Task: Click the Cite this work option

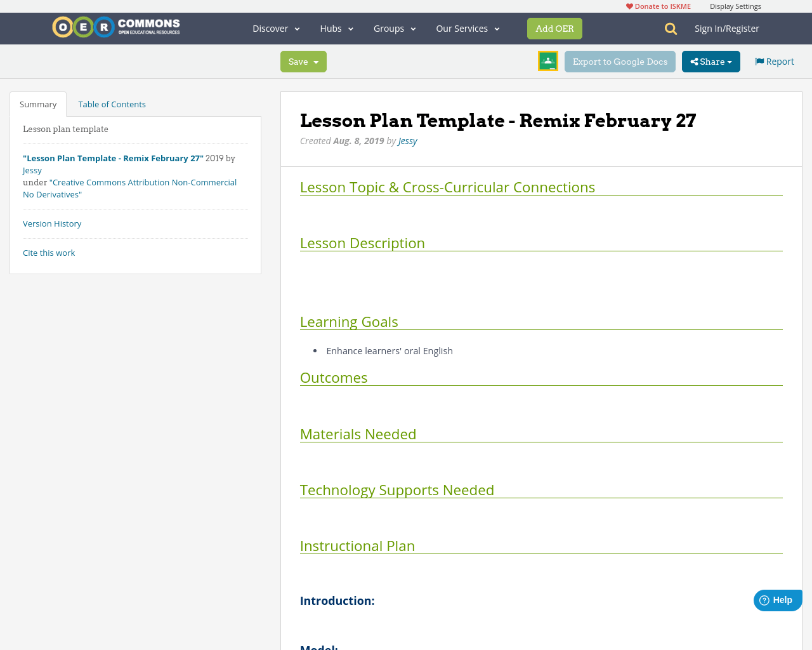Action: (x=49, y=252)
